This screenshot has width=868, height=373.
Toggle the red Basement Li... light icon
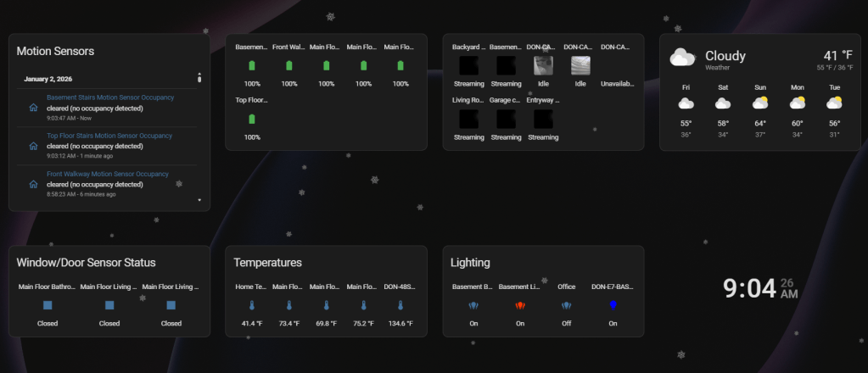(x=520, y=305)
